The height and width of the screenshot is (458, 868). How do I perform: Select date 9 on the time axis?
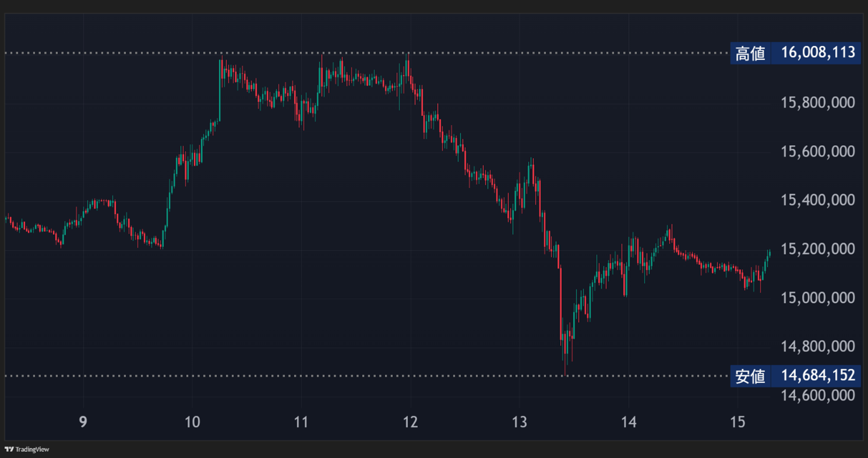(x=83, y=422)
